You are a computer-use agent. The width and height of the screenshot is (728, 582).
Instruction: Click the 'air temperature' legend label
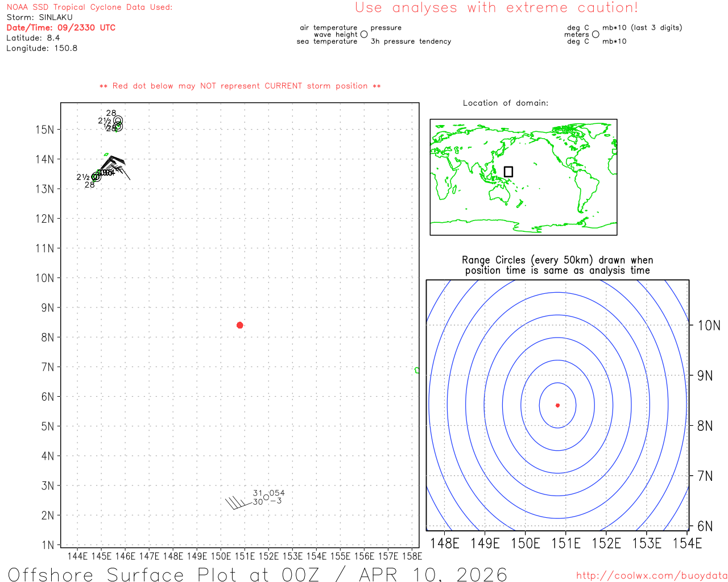pos(329,28)
